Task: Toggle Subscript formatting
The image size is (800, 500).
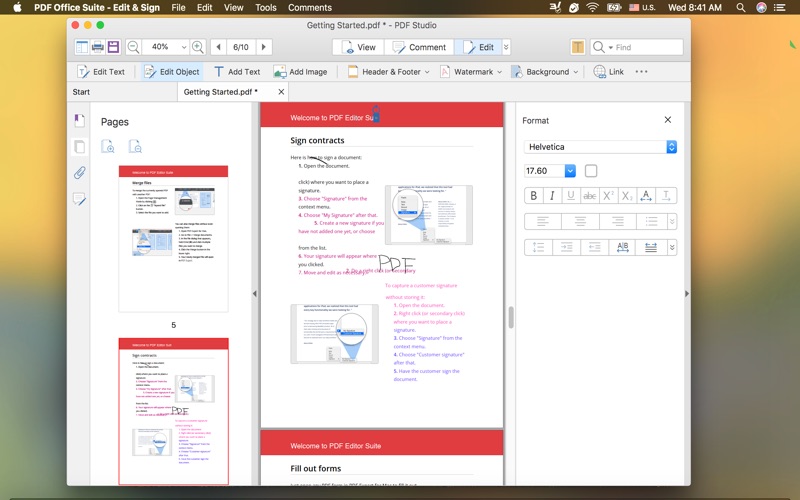Action: click(627, 196)
